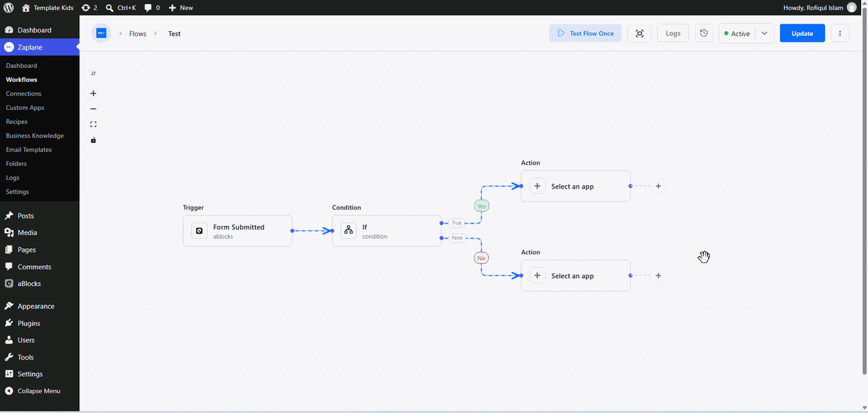
Task: Open Folders submenu item
Action: click(16, 163)
